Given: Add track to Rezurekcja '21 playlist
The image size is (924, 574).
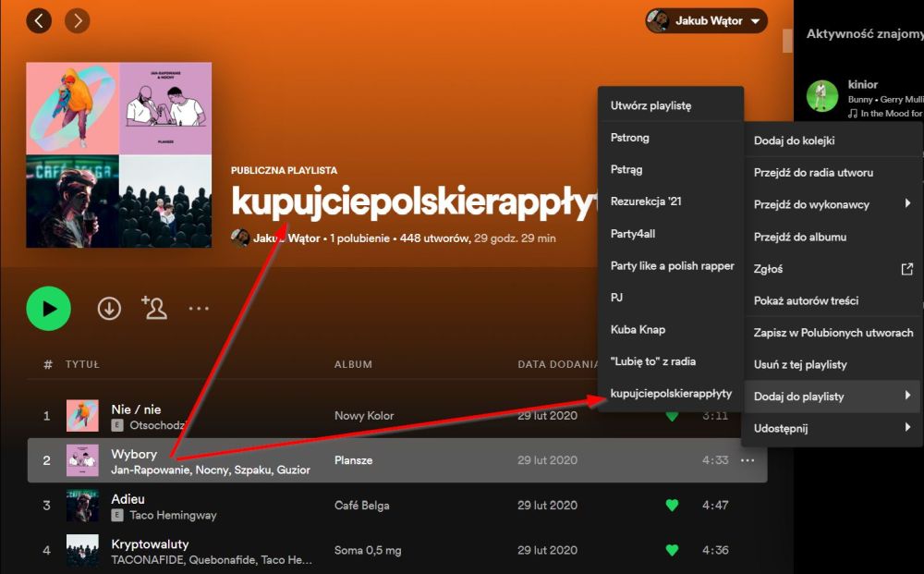Looking at the screenshot, I should coord(671,201).
